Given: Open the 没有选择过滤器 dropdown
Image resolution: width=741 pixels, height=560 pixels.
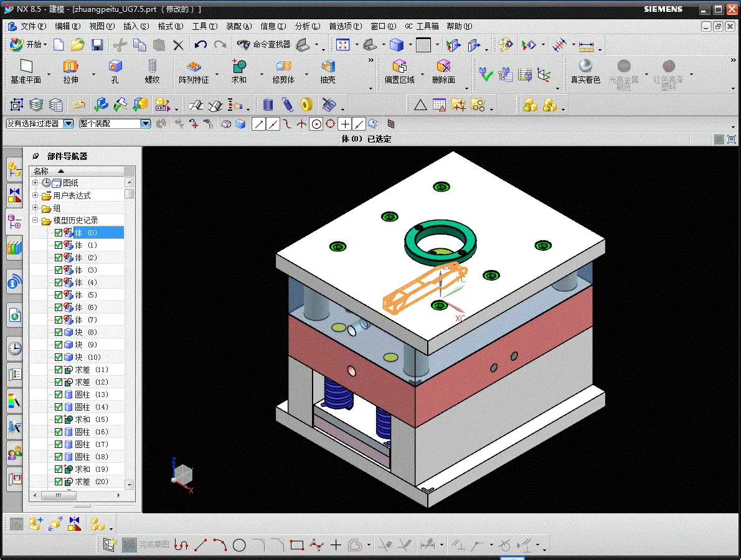Looking at the screenshot, I should 68,124.
